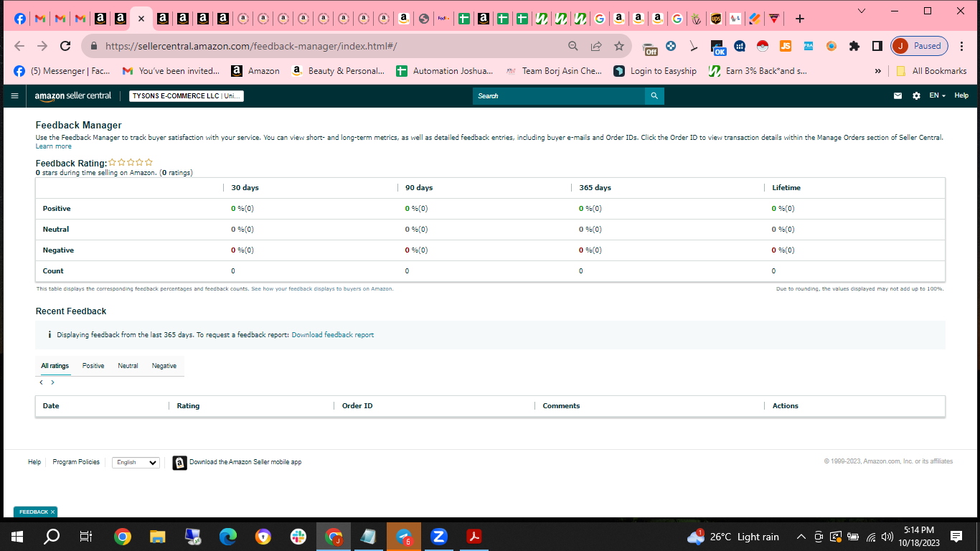Screen dimensions: 980x551
Task: Switch to the Negative feedback tab
Action: (x=164, y=366)
